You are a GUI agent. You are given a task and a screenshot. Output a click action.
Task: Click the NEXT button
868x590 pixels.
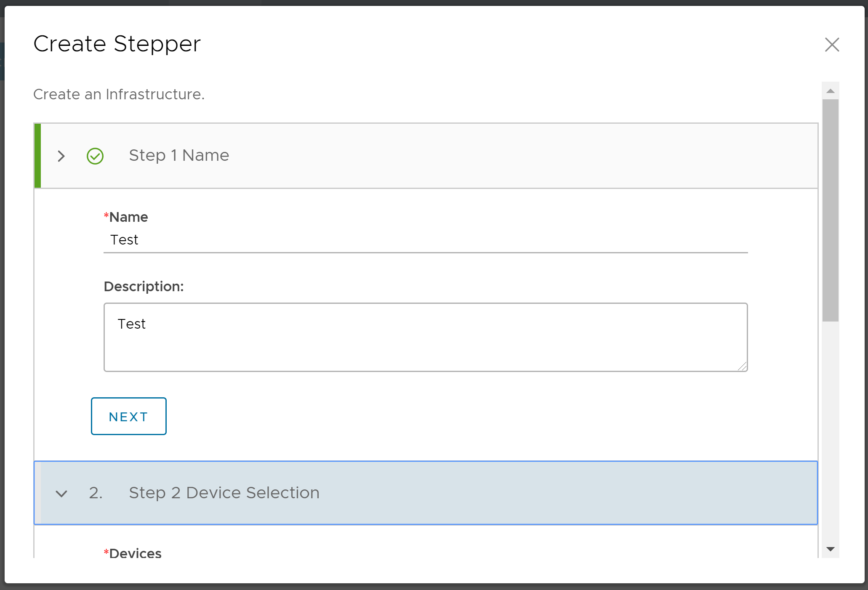[128, 416]
